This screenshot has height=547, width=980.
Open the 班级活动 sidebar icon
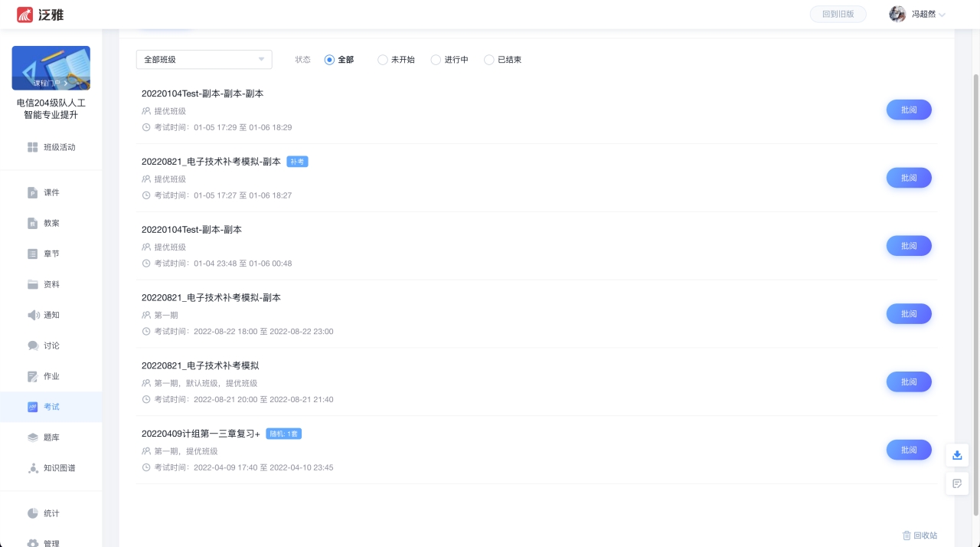tap(33, 147)
